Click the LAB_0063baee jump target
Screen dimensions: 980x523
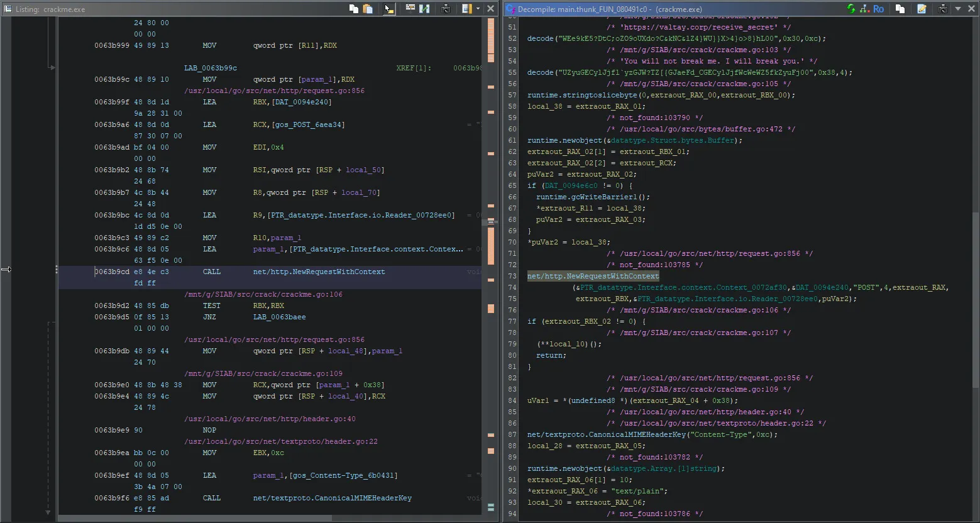(279, 317)
